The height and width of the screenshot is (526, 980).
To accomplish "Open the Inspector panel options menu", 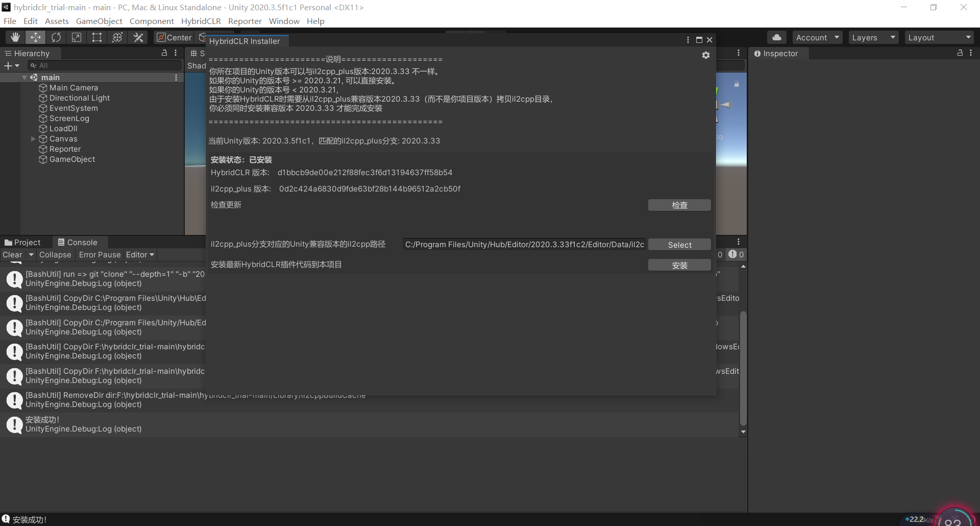I will point(971,53).
